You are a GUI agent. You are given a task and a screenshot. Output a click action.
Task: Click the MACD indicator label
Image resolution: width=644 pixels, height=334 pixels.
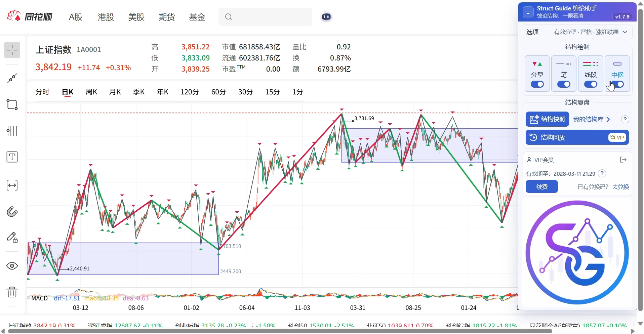click(39, 298)
